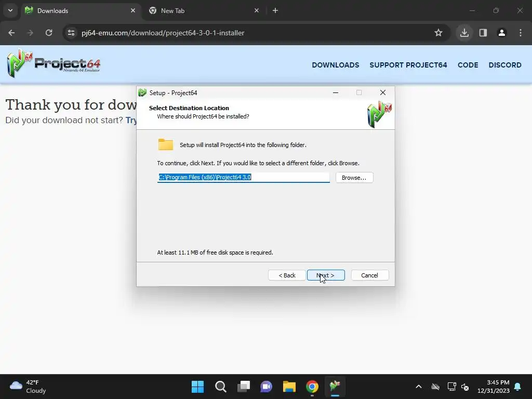Click 'Select Destination Location' heading text

click(x=189, y=108)
